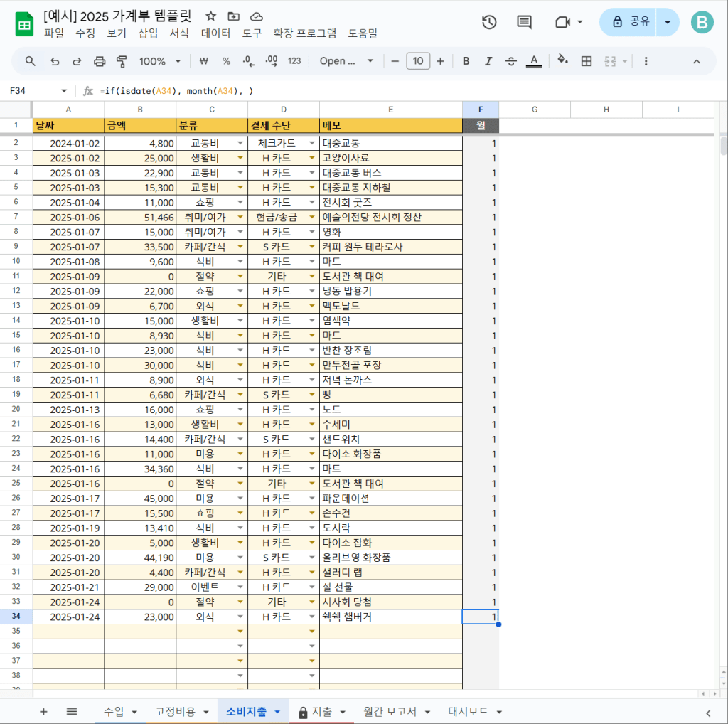Toggle bold formatting

coord(466,61)
